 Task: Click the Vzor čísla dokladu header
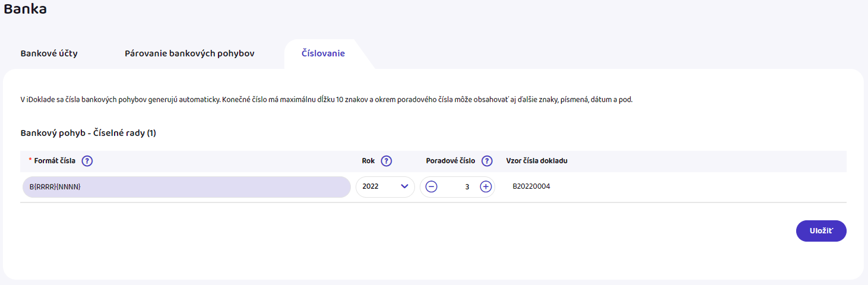coord(537,161)
